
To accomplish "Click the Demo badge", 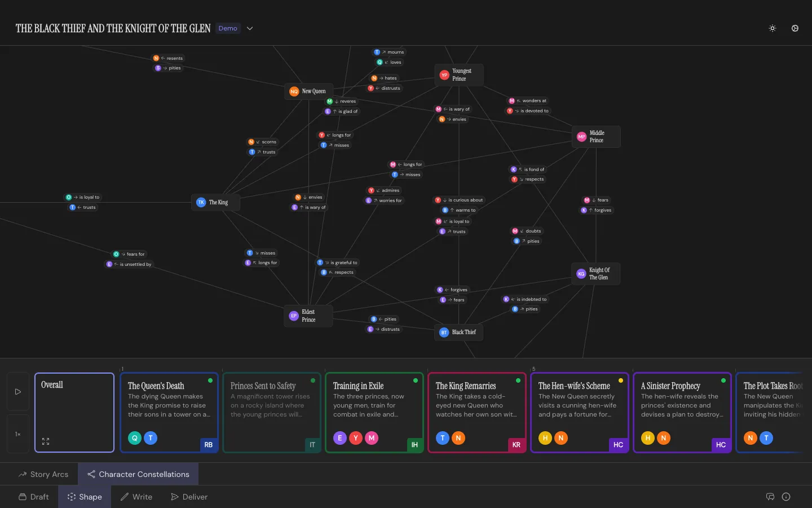I will [x=228, y=28].
